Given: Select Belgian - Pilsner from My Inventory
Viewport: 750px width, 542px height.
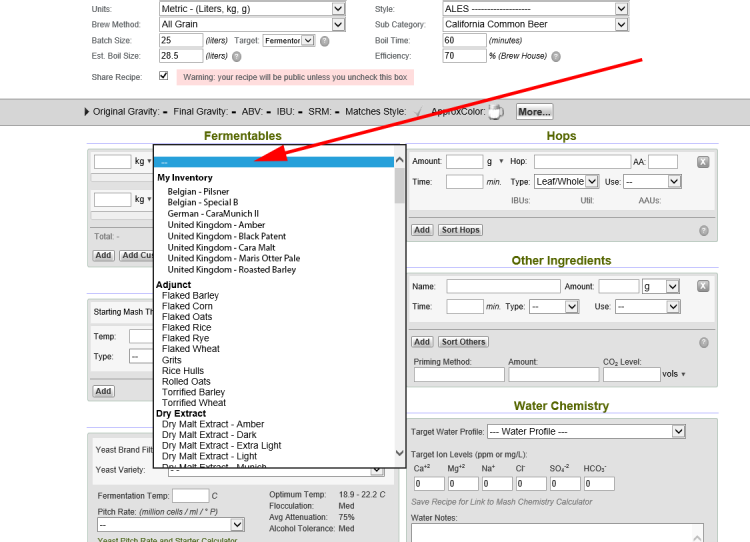Looking at the screenshot, I should [x=198, y=191].
